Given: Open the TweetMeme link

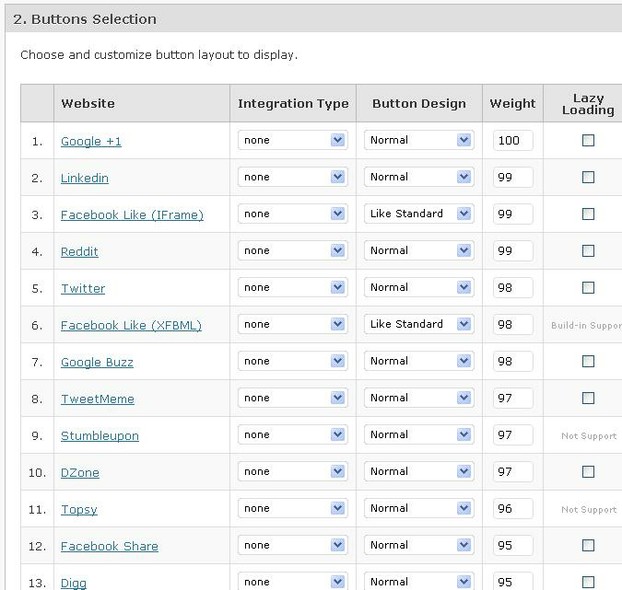Looking at the screenshot, I should [97, 399].
